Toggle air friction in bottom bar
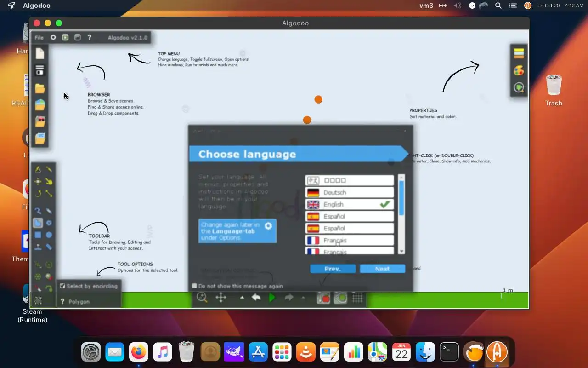This screenshot has width=588, height=368. (340, 298)
